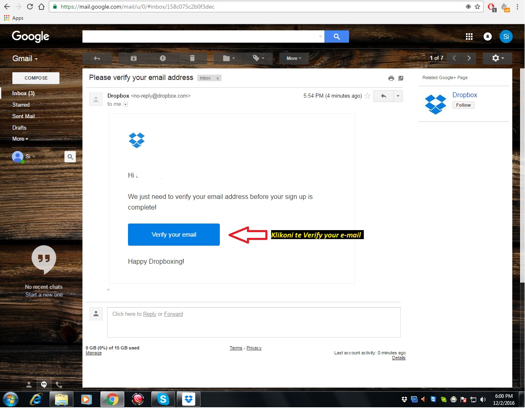Go to the newer conversation arrow
This screenshot has width=525, height=420.
tap(454, 58)
